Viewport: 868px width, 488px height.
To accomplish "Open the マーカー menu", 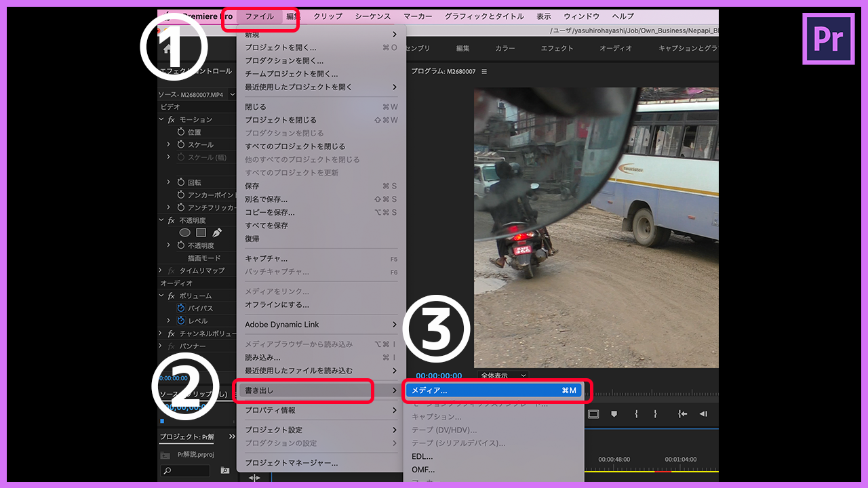I will [418, 16].
